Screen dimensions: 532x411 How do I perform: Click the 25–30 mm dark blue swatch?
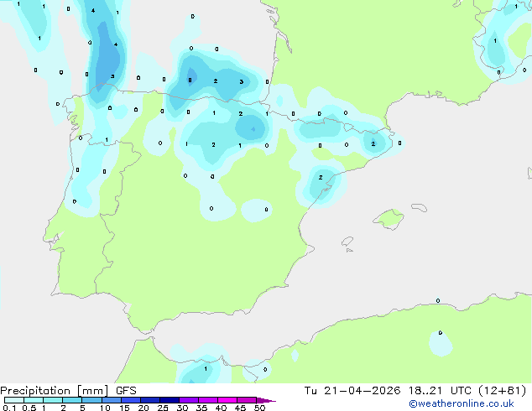170,400
